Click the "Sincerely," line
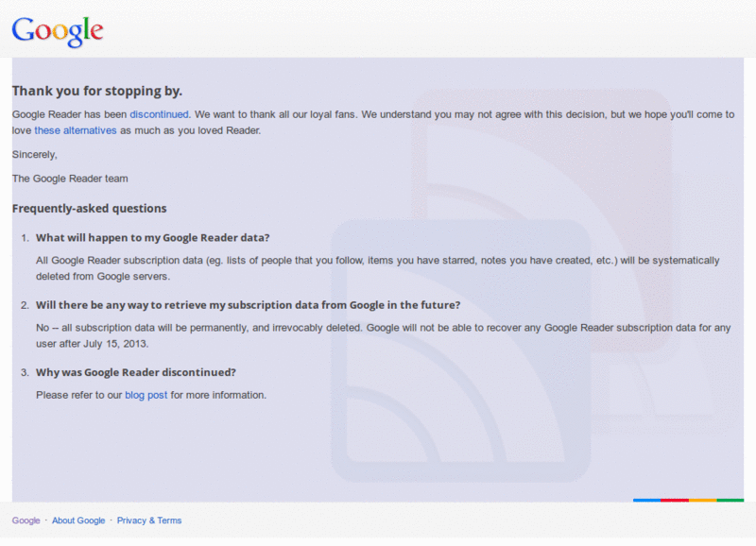 35,155
